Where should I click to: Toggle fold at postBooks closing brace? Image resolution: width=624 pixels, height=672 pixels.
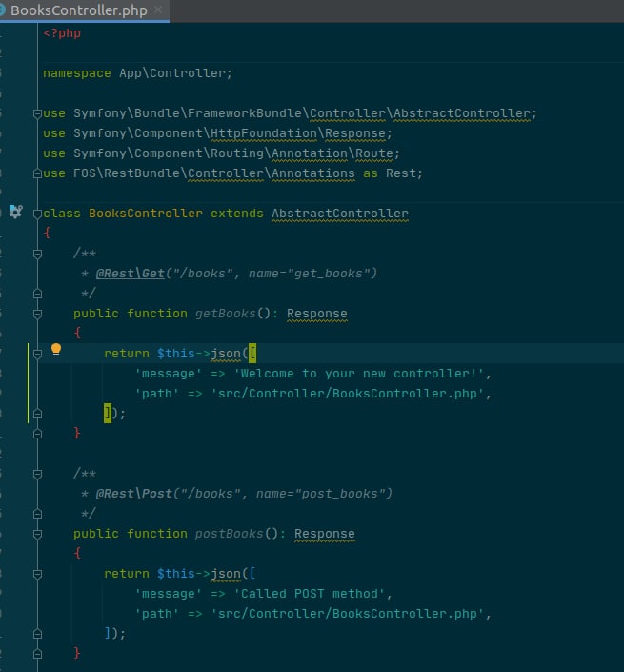(x=37, y=654)
